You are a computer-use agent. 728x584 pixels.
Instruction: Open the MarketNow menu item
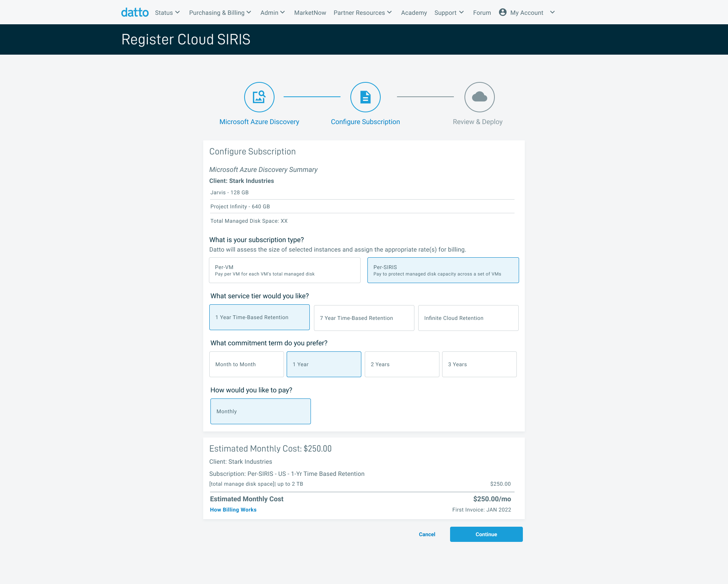pyautogui.click(x=310, y=13)
